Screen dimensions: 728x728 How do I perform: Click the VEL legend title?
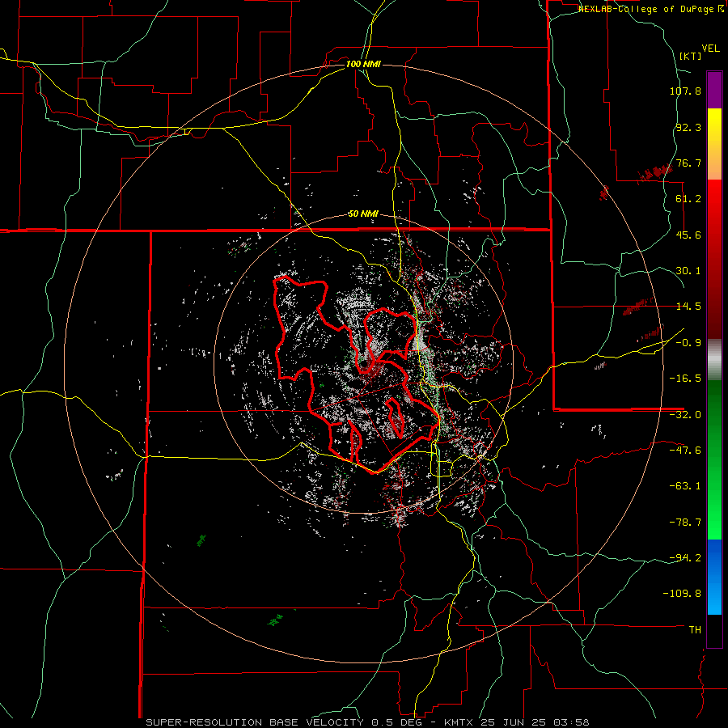coord(711,49)
